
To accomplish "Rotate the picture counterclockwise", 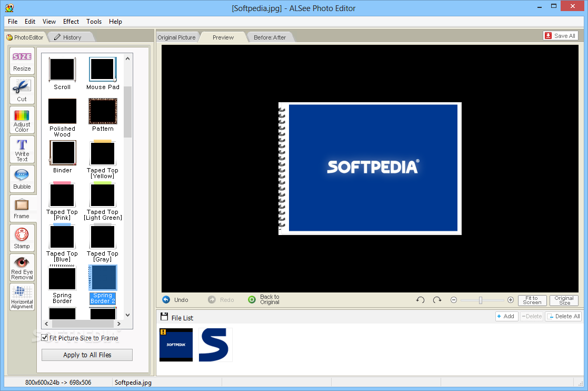I will [x=421, y=300].
